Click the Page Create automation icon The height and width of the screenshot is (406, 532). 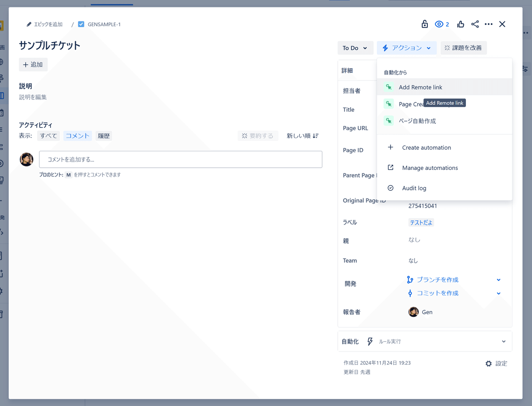[389, 104]
